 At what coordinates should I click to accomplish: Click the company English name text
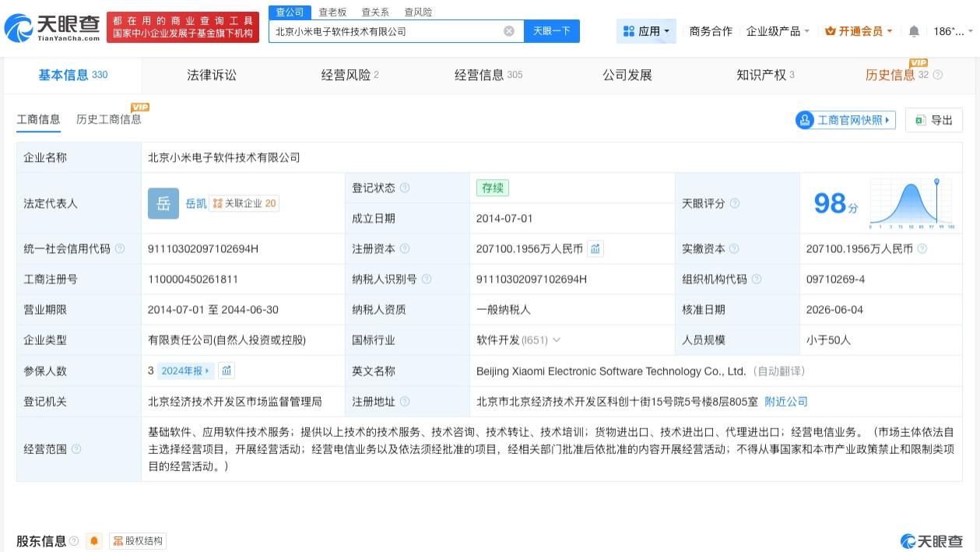pos(611,371)
